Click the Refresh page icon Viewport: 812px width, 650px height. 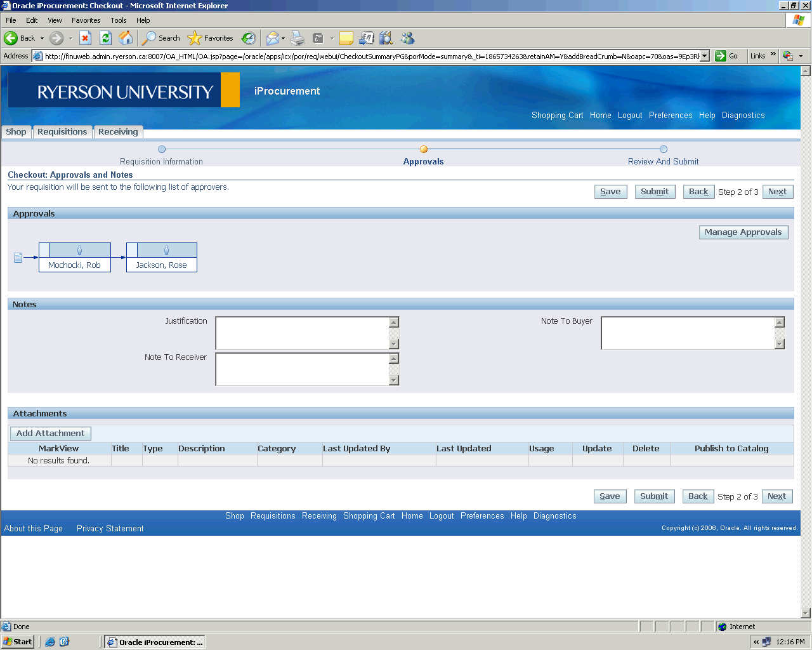coord(106,38)
